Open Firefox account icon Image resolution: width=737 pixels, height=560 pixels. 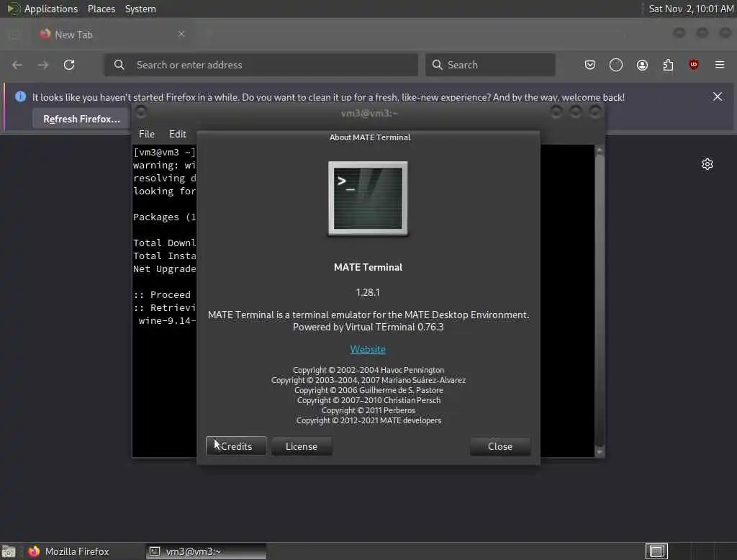tap(642, 65)
